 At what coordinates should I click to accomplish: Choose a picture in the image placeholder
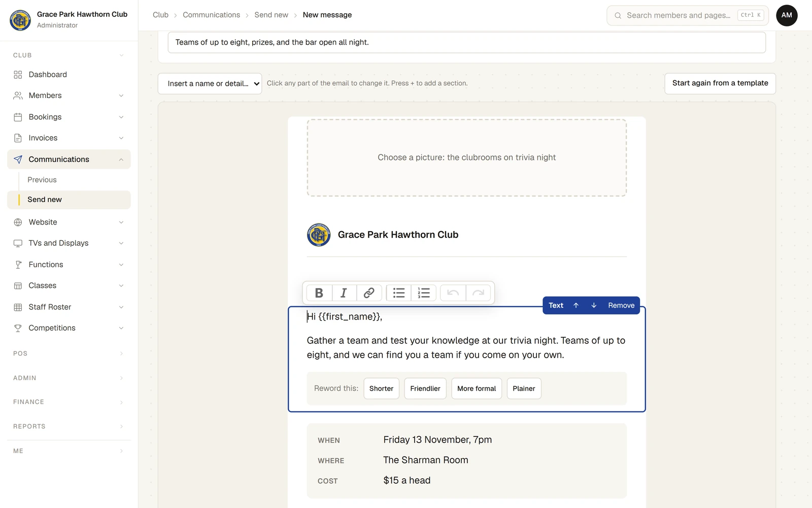point(467,157)
